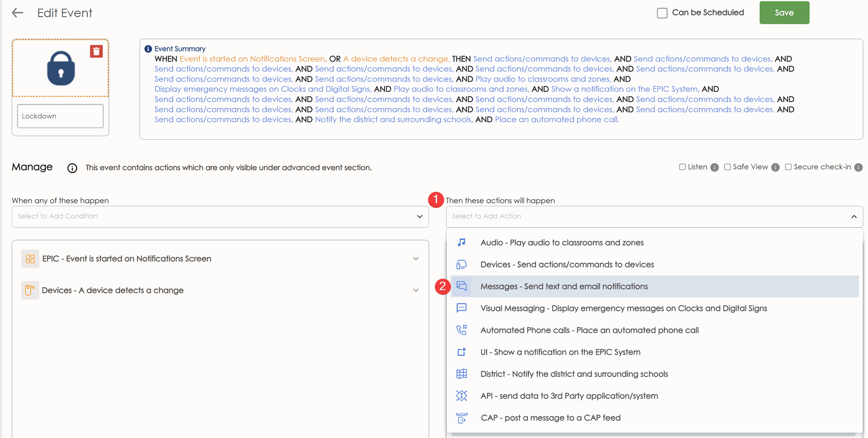The height and width of the screenshot is (438, 868).
Task: Click the Devices condition sensor icon
Action: pyautogui.click(x=30, y=290)
